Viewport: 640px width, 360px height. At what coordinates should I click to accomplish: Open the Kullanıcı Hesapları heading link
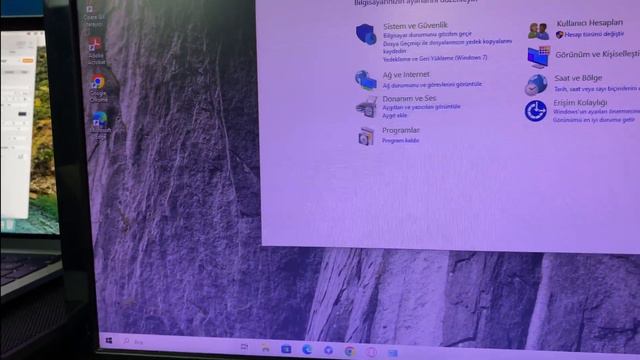click(589, 23)
